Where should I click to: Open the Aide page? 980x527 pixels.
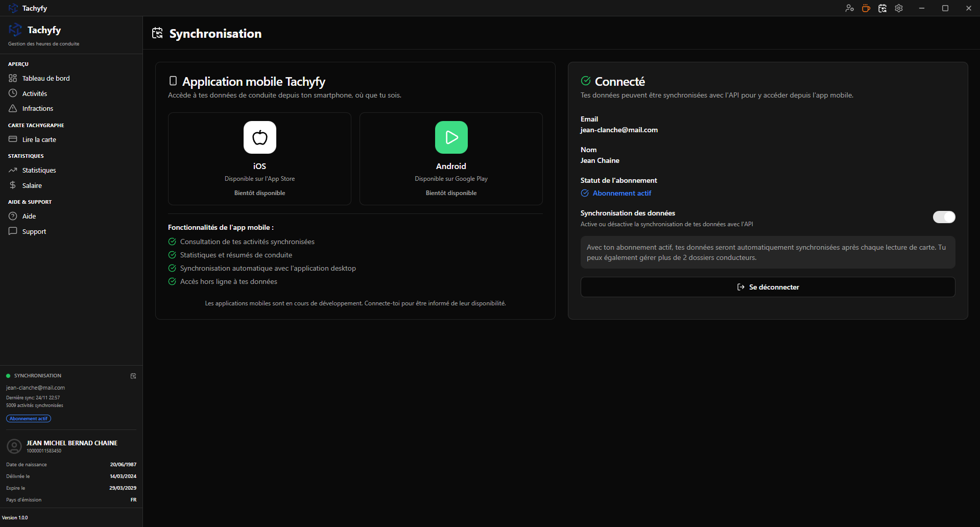pos(29,216)
